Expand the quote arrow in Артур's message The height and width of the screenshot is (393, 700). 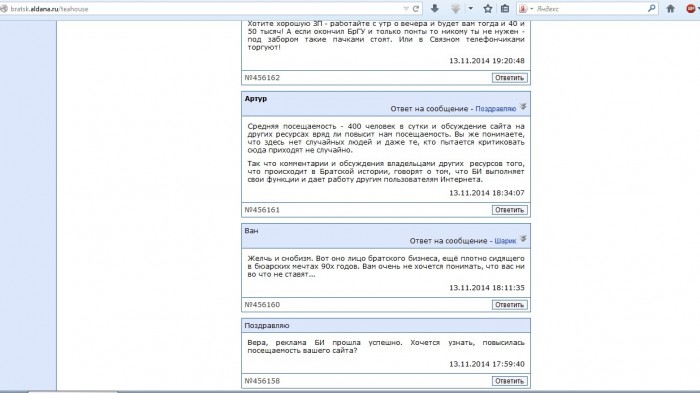pos(523,107)
